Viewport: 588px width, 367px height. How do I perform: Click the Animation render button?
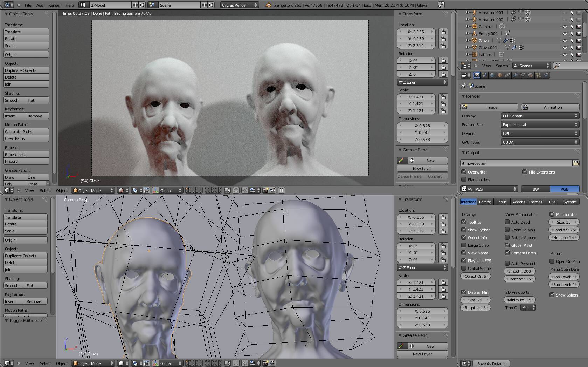coord(550,107)
